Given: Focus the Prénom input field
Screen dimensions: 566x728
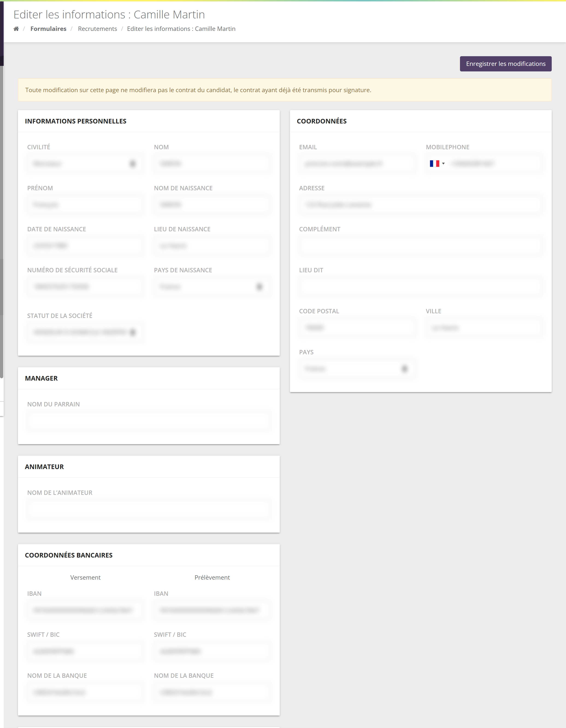Looking at the screenshot, I should click(x=85, y=205).
